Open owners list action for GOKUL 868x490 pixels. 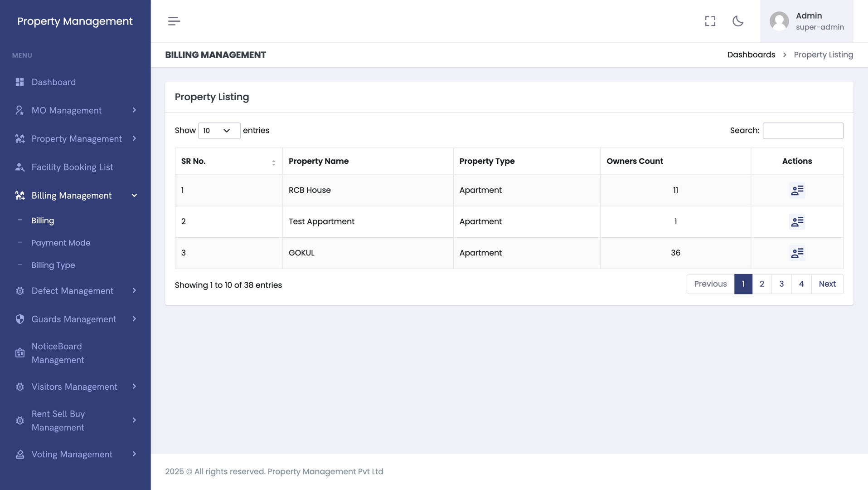coord(797,253)
